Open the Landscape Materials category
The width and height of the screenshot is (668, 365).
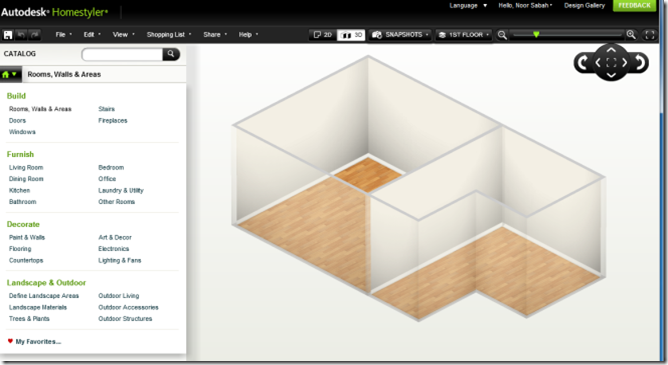(x=38, y=307)
